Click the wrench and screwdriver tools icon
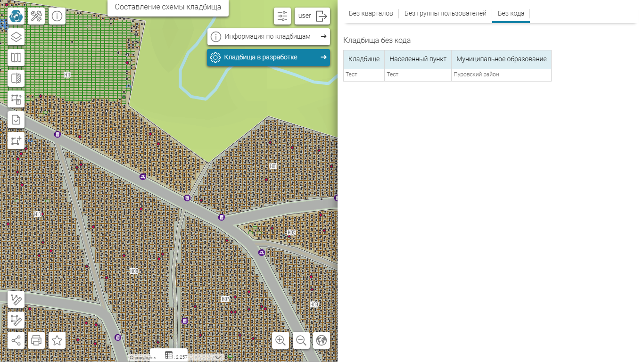 [x=36, y=16]
